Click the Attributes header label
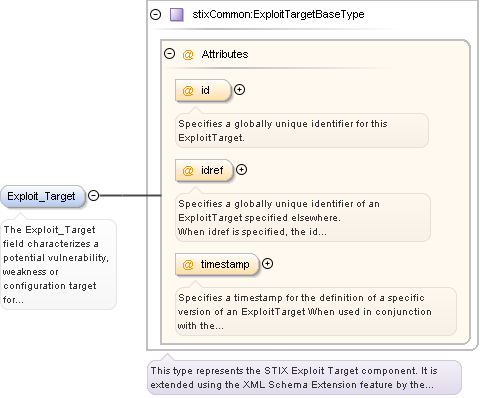 [x=225, y=54]
